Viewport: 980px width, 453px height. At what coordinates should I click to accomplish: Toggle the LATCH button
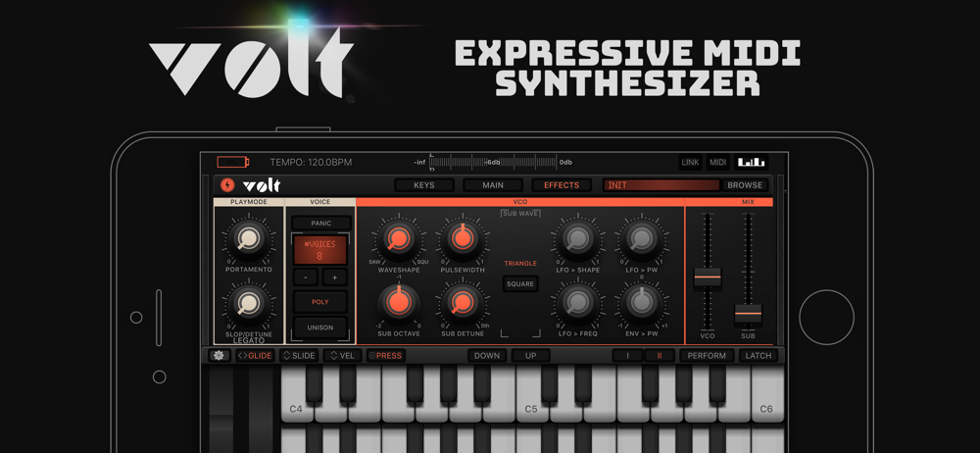click(759, 355)
